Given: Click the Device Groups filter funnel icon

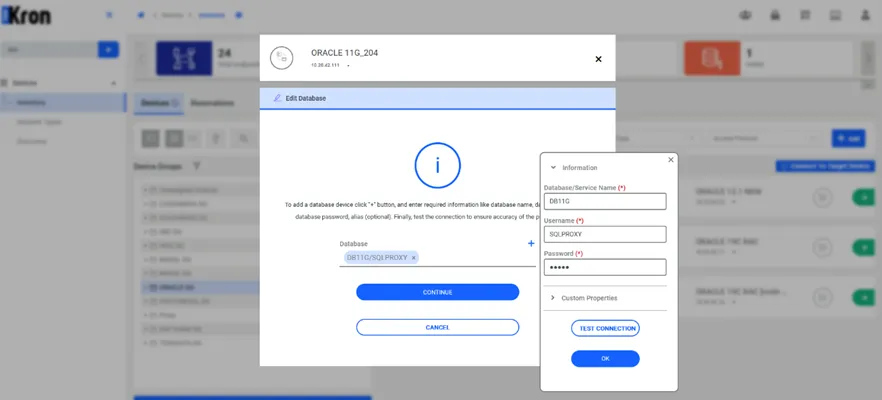Looking at the screenshot, I should tap(196, 166).
